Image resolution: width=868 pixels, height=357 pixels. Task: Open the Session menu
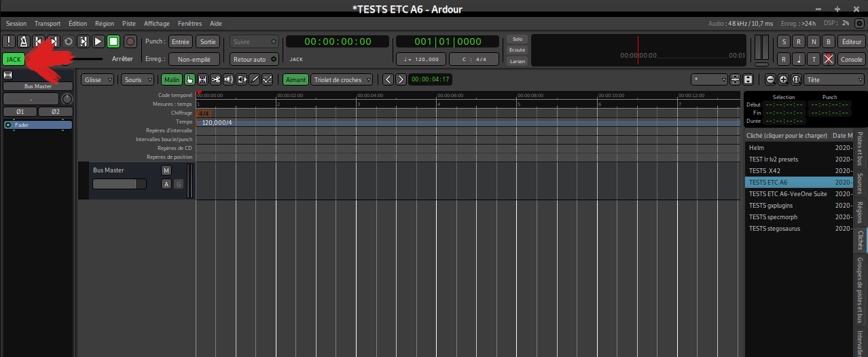16,23
